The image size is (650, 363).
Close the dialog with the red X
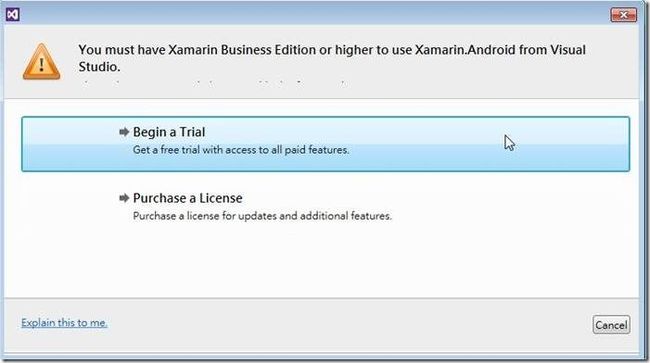tap(623, 15)
